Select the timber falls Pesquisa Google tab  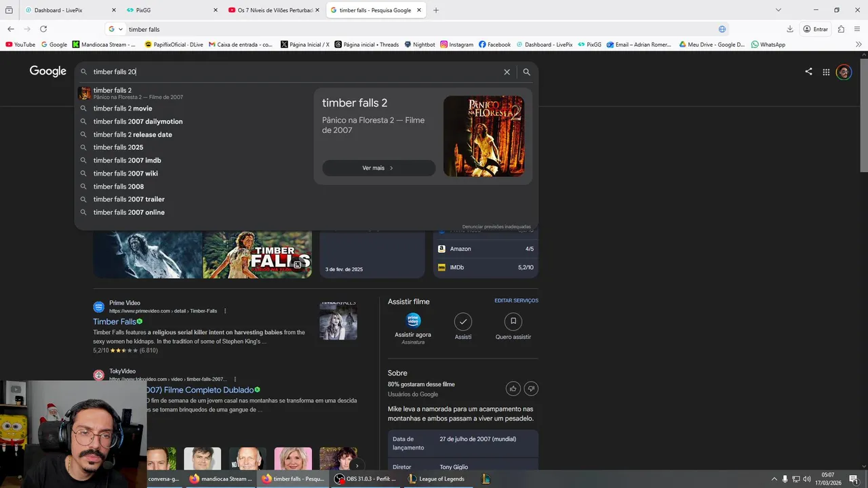pos(376,10)
